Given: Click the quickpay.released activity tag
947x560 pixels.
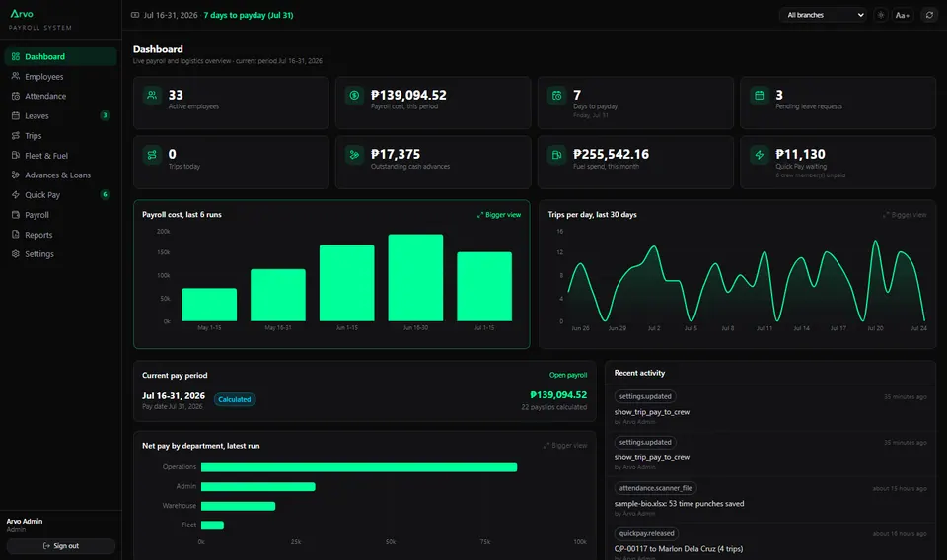Looking at the screenshot, I should pos(646,534).
